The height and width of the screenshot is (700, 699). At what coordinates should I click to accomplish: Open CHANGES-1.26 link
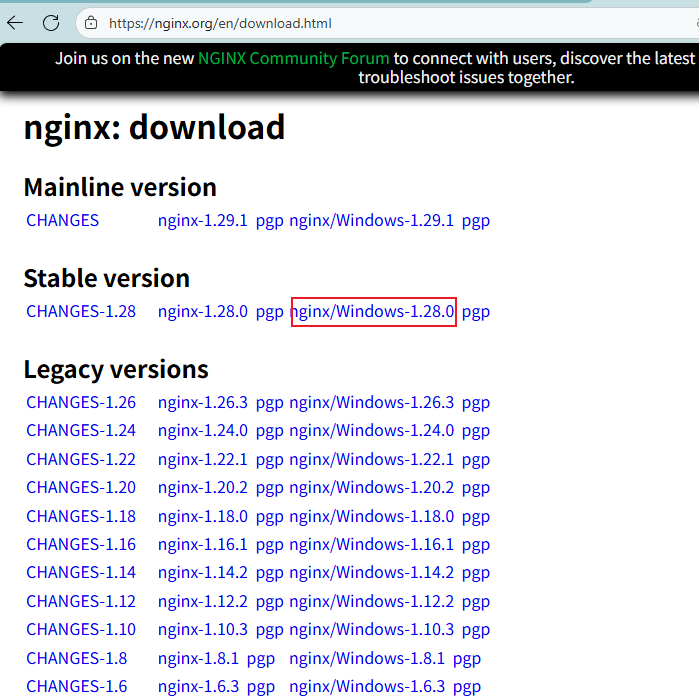[81, 403]
